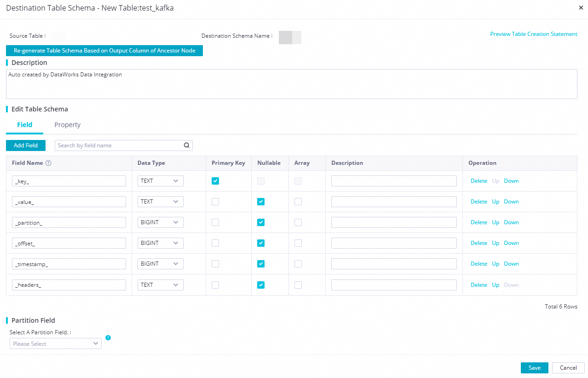Viewport: 588px width, 378px height.
Task: Save the table schema
Action: pyautogui.click(x=534, y=367)
